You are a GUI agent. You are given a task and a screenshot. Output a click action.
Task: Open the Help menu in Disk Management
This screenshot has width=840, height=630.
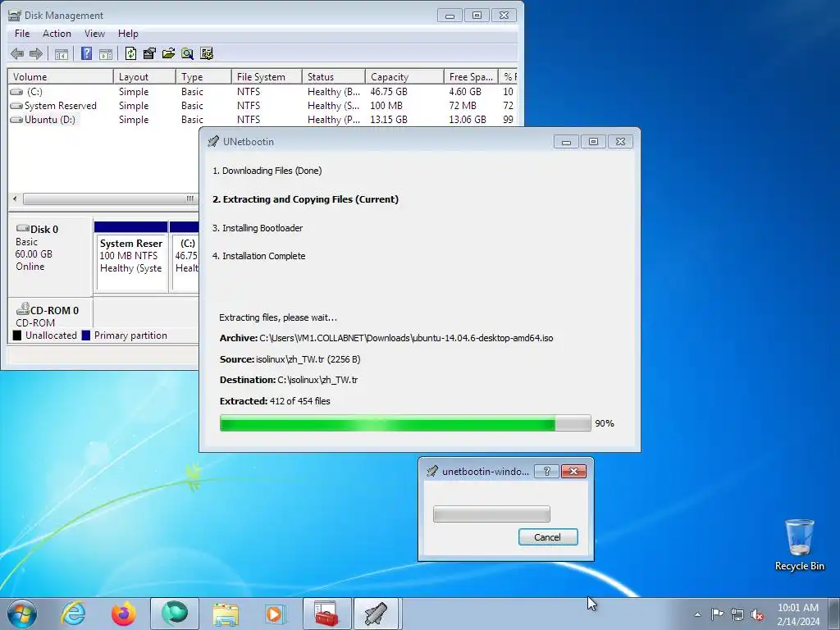tap(128, 33)
